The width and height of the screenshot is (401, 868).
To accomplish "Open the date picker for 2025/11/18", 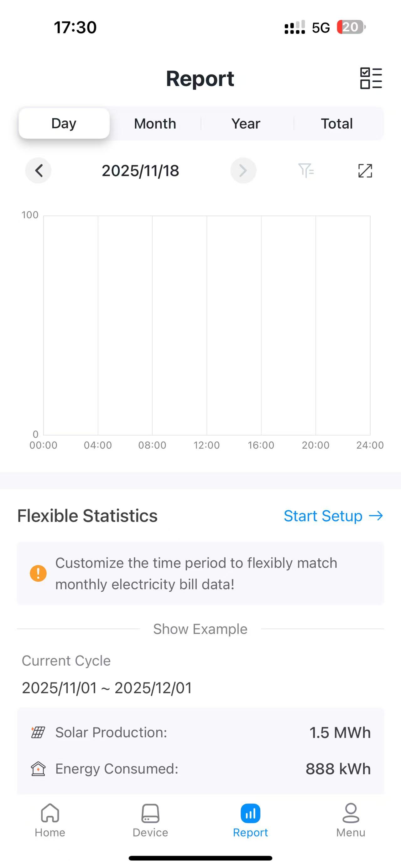I will (x=140, y=171).
